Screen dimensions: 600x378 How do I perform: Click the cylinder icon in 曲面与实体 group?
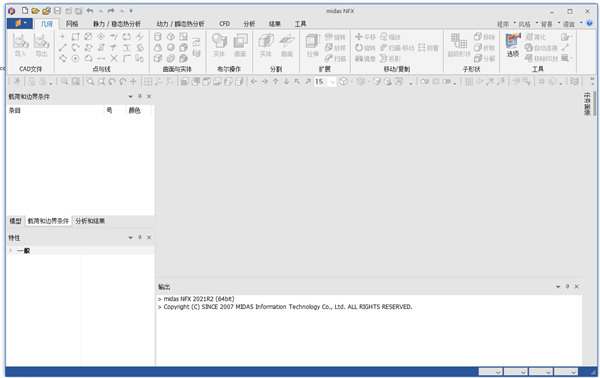tap(158, 37)
